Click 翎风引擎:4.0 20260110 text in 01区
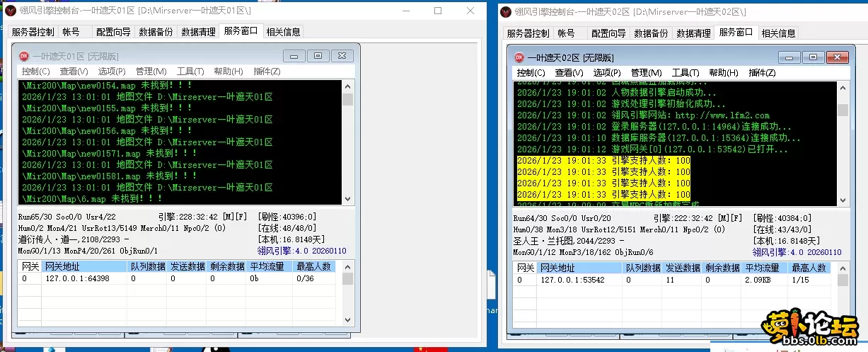This screenshot has height=352, width=868. pos(301,250)
